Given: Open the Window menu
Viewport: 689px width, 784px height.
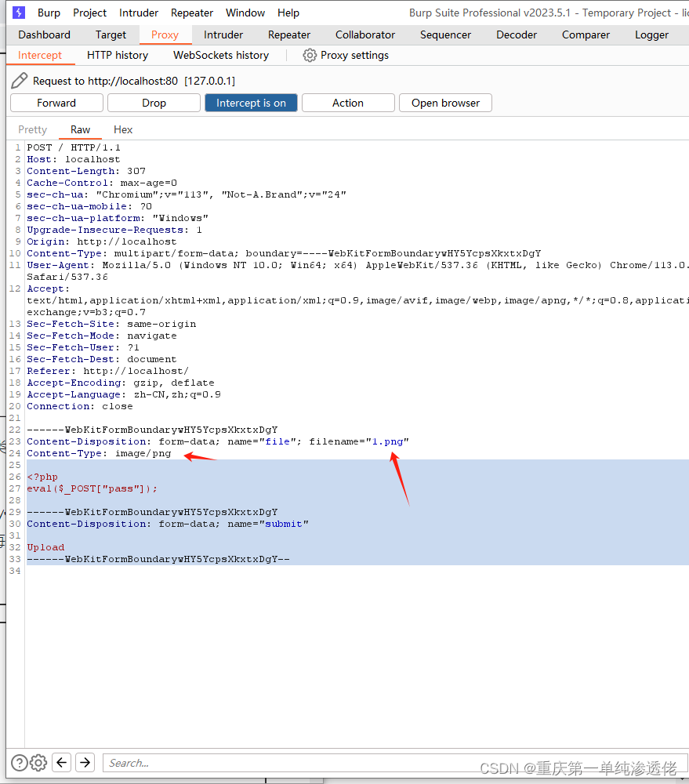Looking at the screenshot, I should [x=245, y=13].
